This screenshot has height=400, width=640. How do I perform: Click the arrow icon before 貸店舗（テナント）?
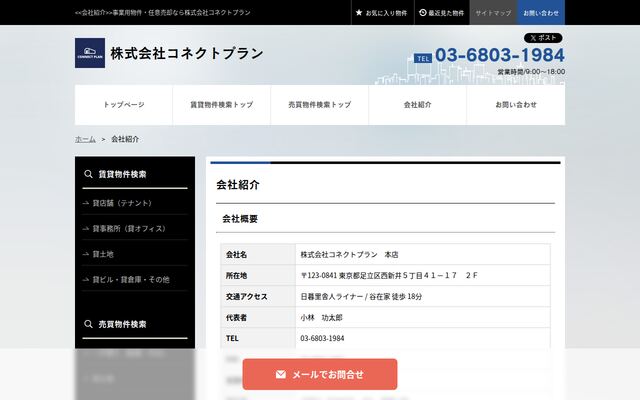click(86, 203)
